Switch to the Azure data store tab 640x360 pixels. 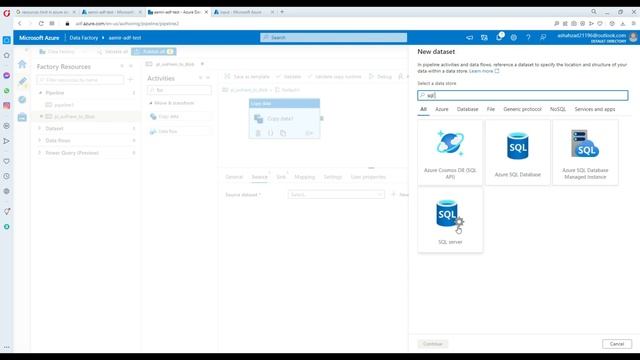(x=442, y=109)
